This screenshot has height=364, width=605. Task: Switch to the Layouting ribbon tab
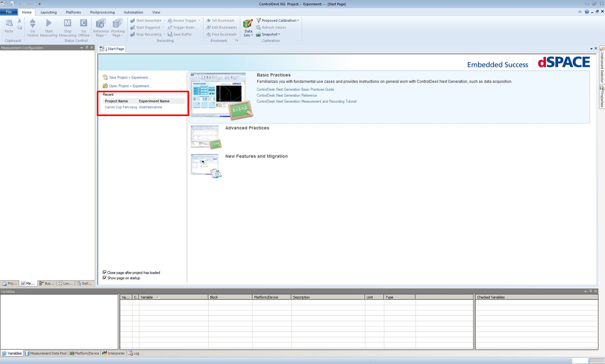tap(48, 12)
